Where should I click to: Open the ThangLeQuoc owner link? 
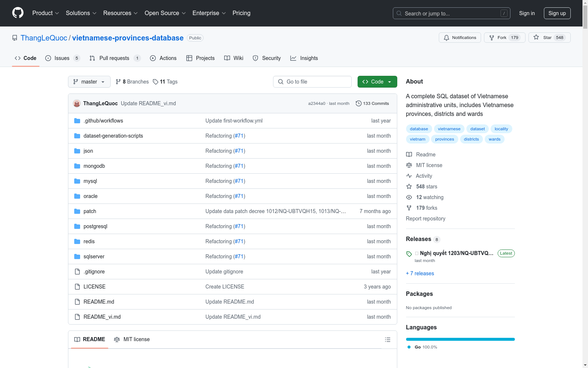[x=44, y=38]
